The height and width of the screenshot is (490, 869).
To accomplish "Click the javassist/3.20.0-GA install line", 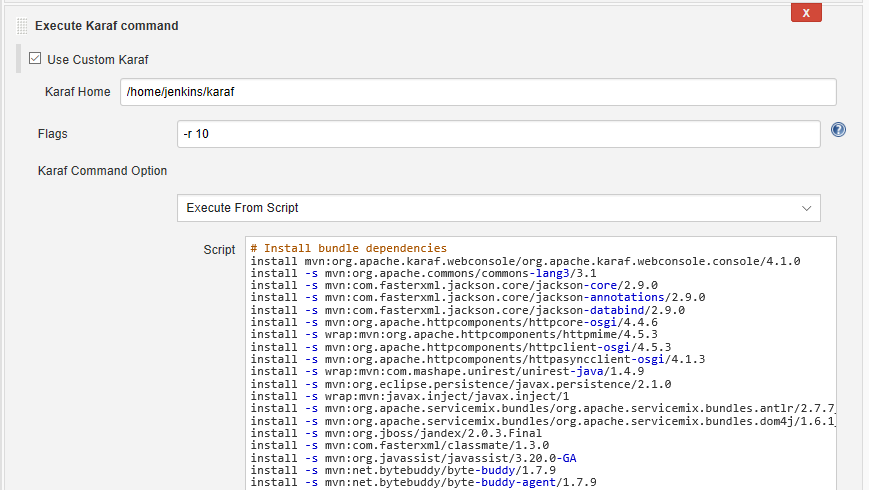I will point(413,458).
